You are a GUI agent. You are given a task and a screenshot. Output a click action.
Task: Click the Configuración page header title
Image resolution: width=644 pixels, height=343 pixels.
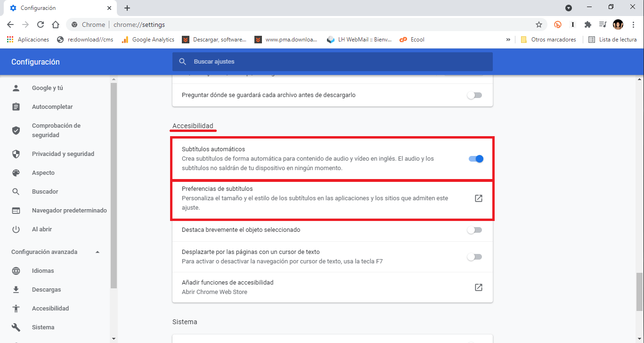pos(35,62)
